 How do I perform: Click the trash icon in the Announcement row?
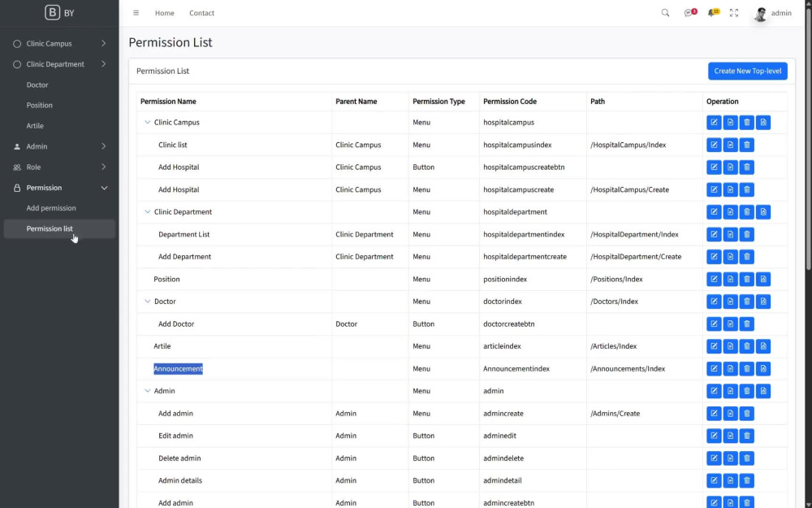click(746, 368)
